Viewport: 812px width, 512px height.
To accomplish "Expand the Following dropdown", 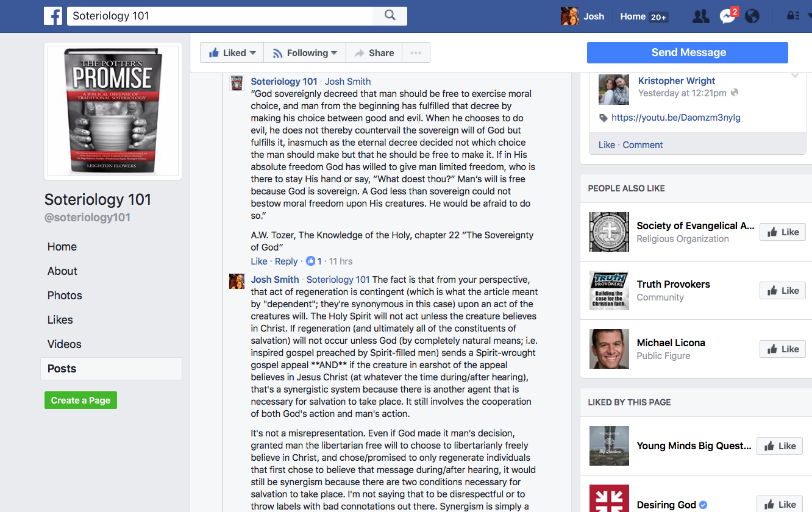I will coord(305,53).
